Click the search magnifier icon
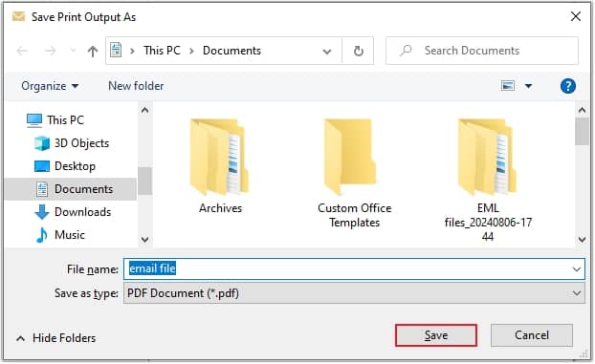The width and height of the screenshot is (595, 364). pyautogui.click(x=406, y=51)
